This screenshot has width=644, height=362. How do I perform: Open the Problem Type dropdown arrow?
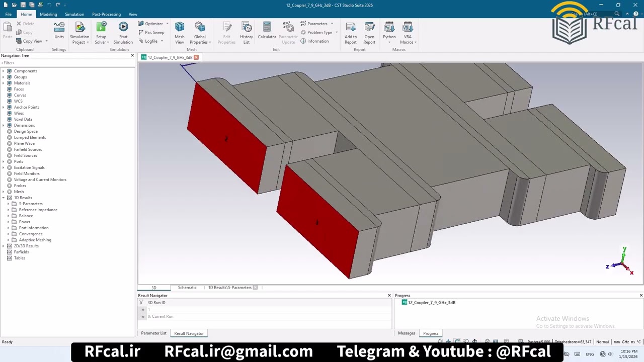click(337, 33)
